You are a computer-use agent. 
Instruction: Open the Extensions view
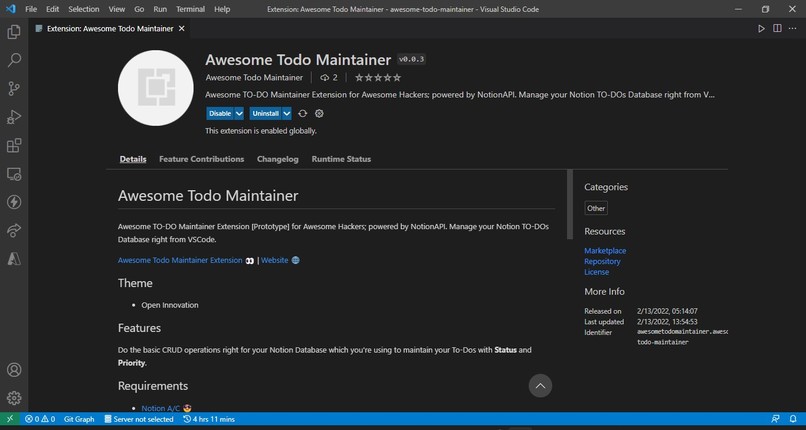[x=14, y=145]
